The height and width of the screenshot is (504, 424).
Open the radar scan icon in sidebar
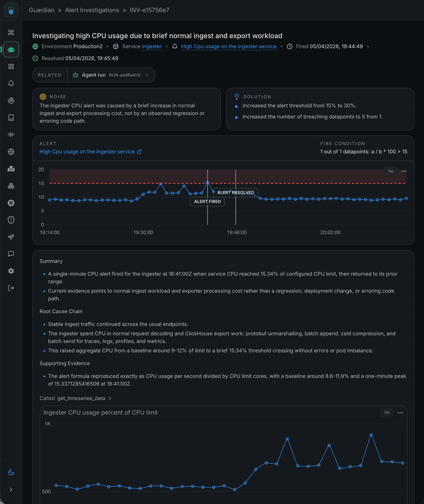(11, 101)
